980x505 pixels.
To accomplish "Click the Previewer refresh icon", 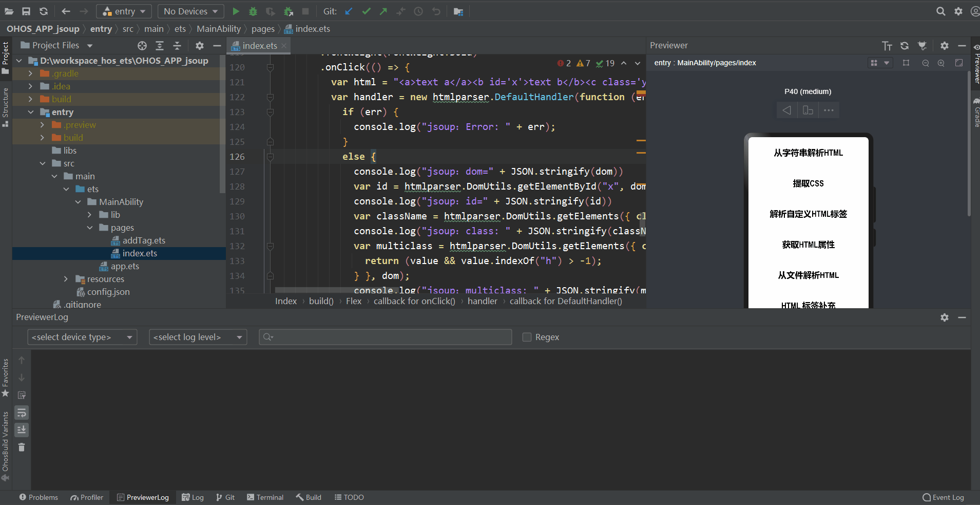I will tap(905, 46).
